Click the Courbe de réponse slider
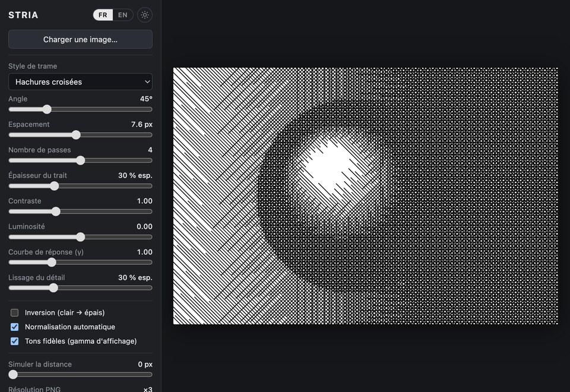Image resolution: width=570 pixels, height=392 pixels. pyautogui.click(x=80, y=262)
